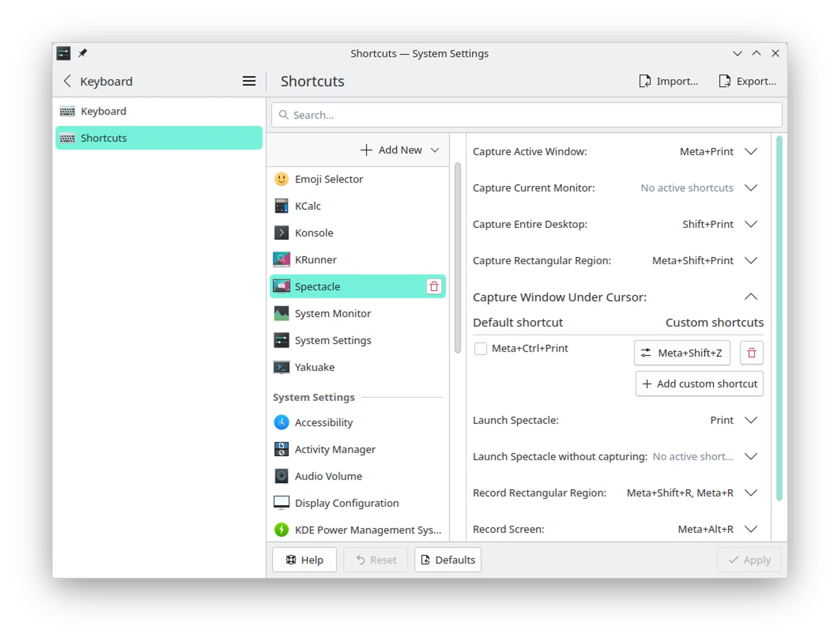Screen dimensions: 840x640
Task: Click the System Settings app icon in title bar
Action: coord(64,53)
